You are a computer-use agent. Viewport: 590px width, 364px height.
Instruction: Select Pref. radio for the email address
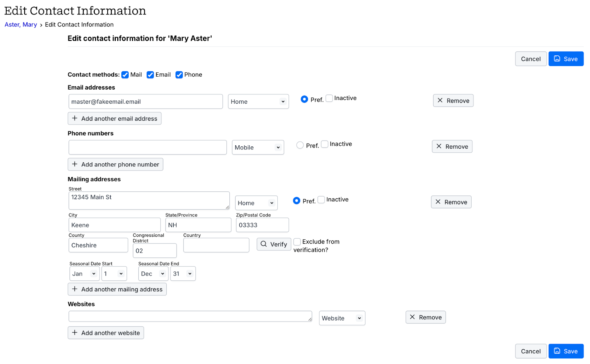click(304, 99)
